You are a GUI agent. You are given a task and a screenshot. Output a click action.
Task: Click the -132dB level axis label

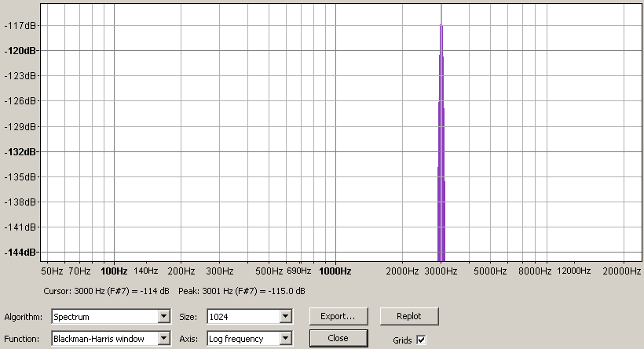tap(20, 151)
